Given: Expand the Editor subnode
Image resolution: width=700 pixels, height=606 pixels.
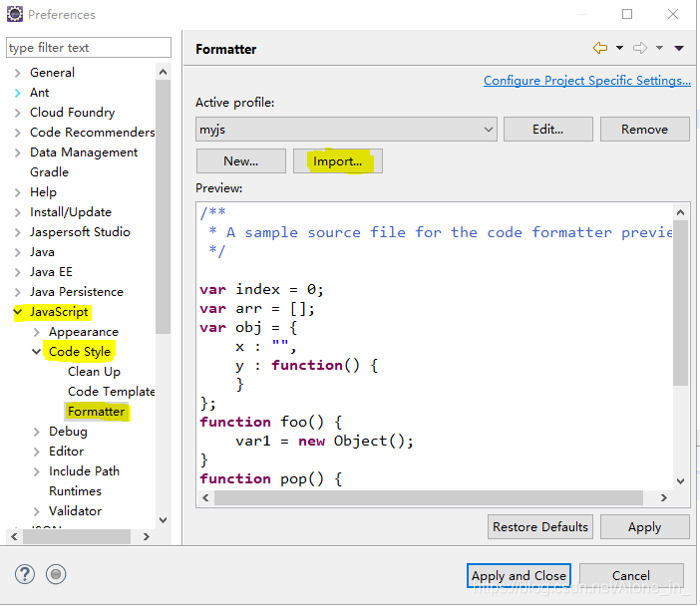Looking at the screenshot, I should (x=37, y=452).
